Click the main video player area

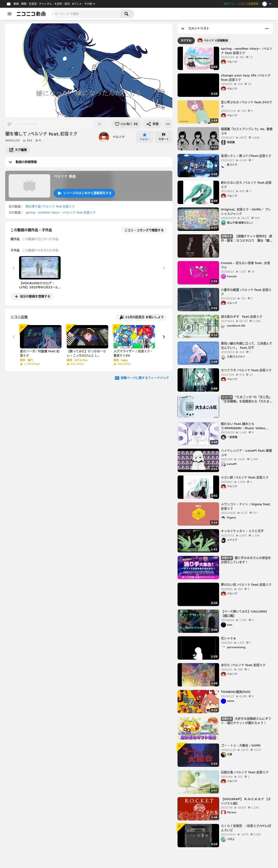click(x=89, y=70)
